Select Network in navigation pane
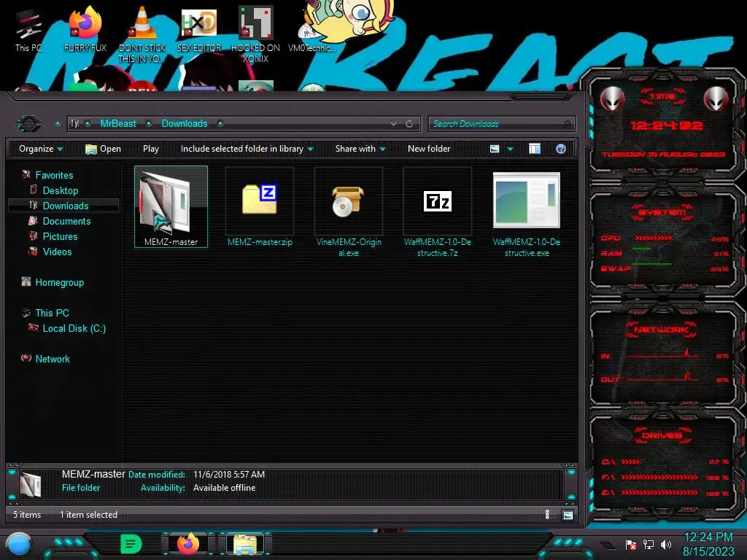 pyautogui.click(x=53, y=359)
